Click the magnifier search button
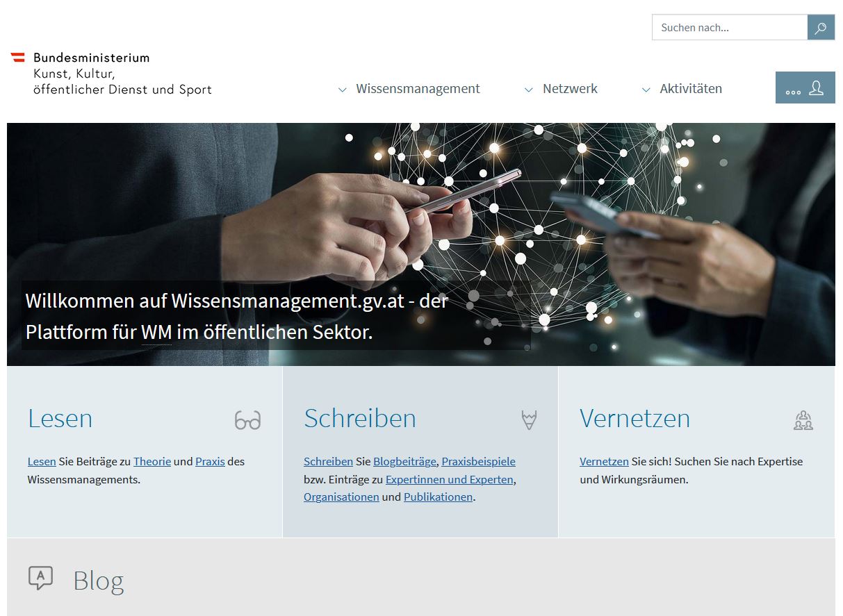 tap(821, 28)
